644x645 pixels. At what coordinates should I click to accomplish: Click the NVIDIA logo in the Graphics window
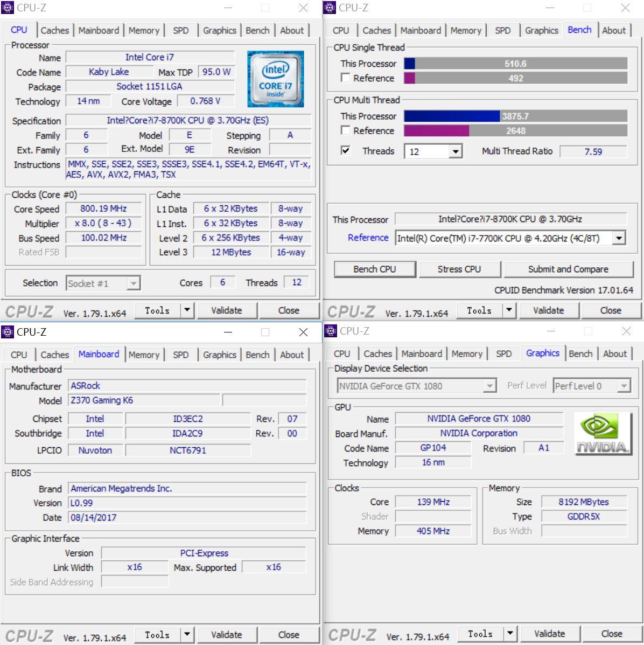point(603,434)
